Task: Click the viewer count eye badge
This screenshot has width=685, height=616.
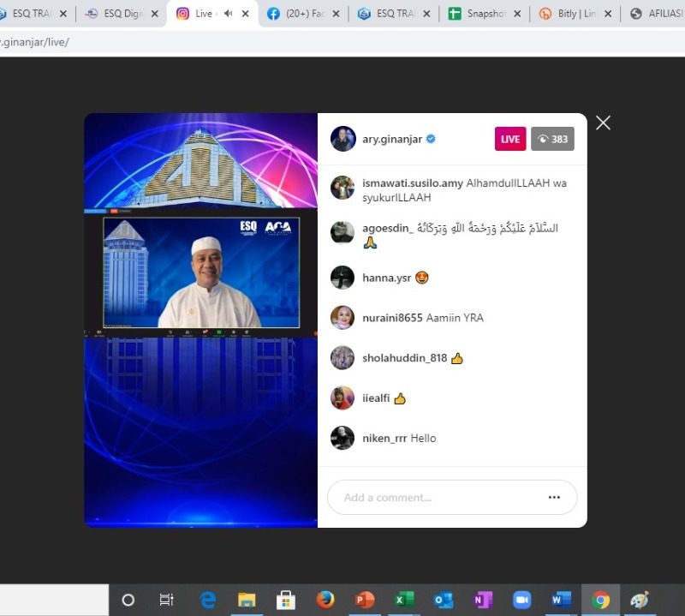Action: pos(552,140)
